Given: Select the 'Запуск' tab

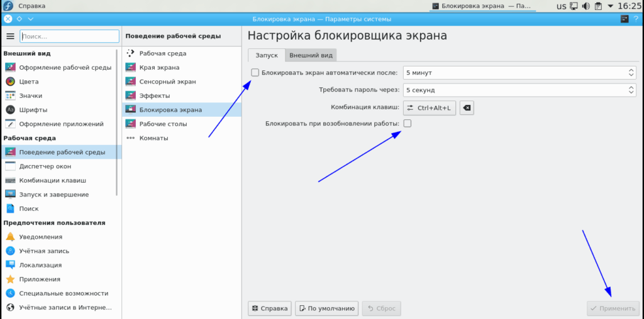Looking at the screenshot, I should (266, 55).
